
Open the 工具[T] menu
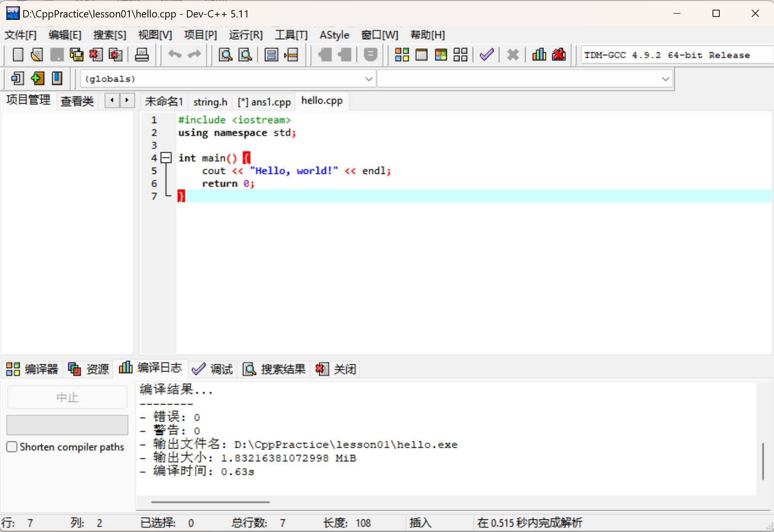291,35
